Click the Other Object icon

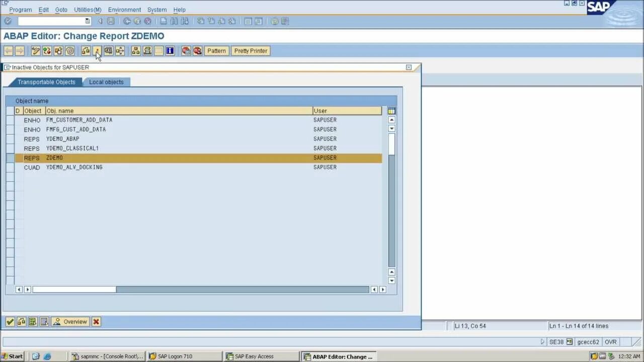click(58, 51)
